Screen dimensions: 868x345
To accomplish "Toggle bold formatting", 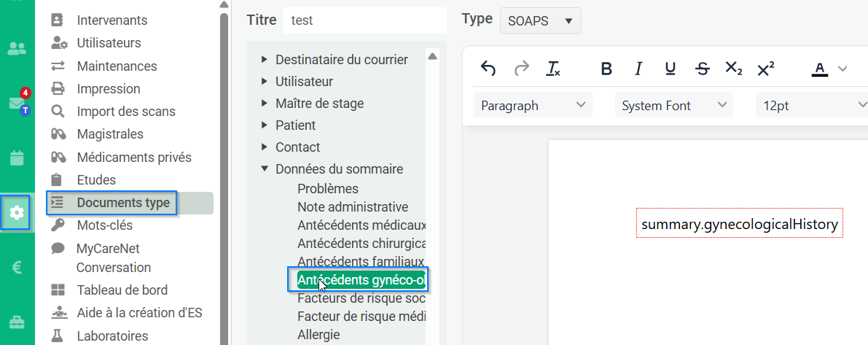I will tap(606, 69).
